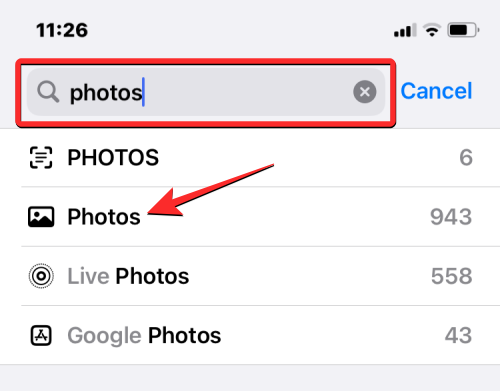The image size is (500, 391).
Task: Tap the battery status icon
Action: (x=463, y=30)
